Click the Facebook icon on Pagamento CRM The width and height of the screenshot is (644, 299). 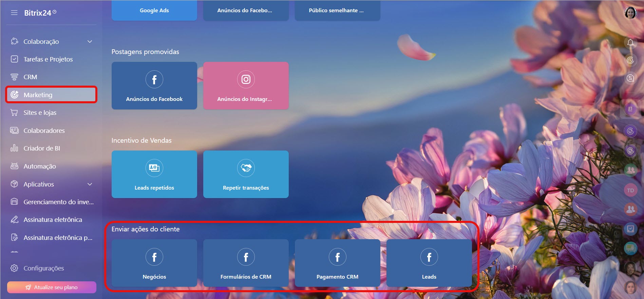pyautogui.click(x=338, y=257)
